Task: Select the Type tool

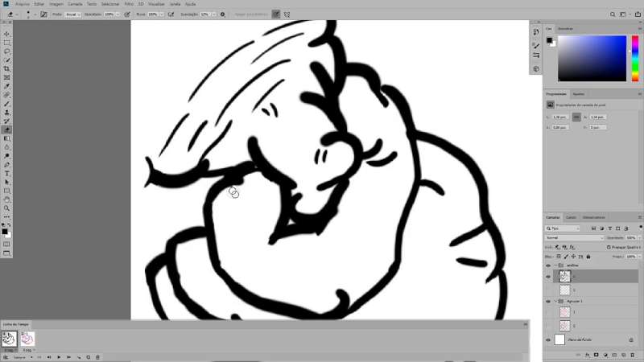Action: click(x=6, y=173)
